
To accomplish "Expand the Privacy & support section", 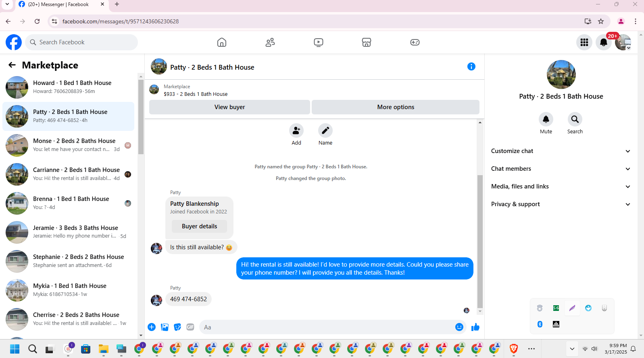I will tap(561, 204).
